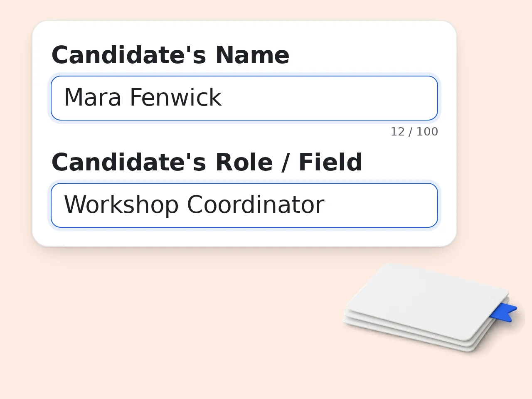Select the stacked cards illustration
The width and height of the screenshot is (532, 399).
[x=430, y=308]
